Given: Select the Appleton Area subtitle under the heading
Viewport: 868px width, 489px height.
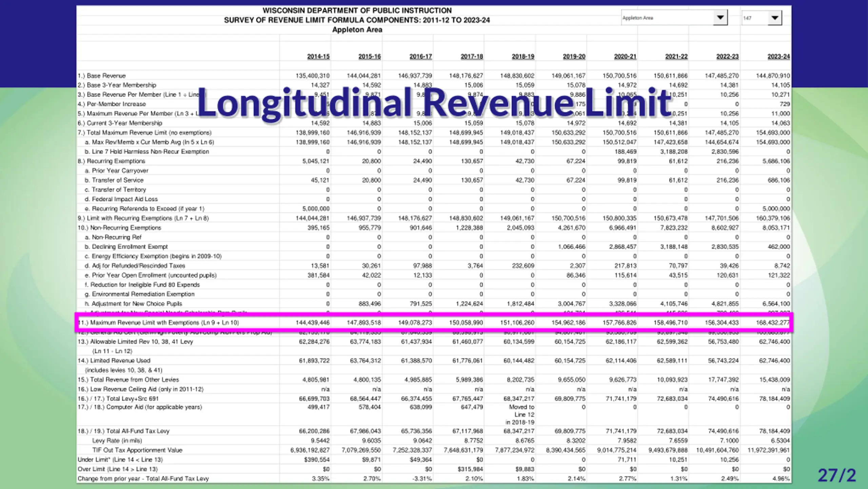Looking at the screenshot, I should coord(357,30).
